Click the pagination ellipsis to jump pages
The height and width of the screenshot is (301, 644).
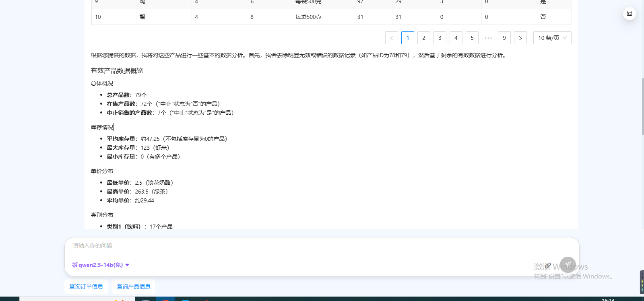point(488,38)
